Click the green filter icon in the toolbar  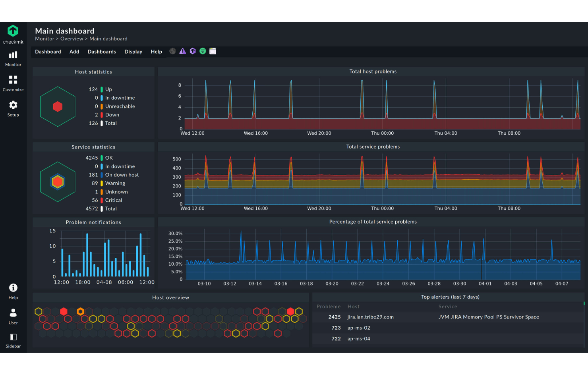(203, 51)
